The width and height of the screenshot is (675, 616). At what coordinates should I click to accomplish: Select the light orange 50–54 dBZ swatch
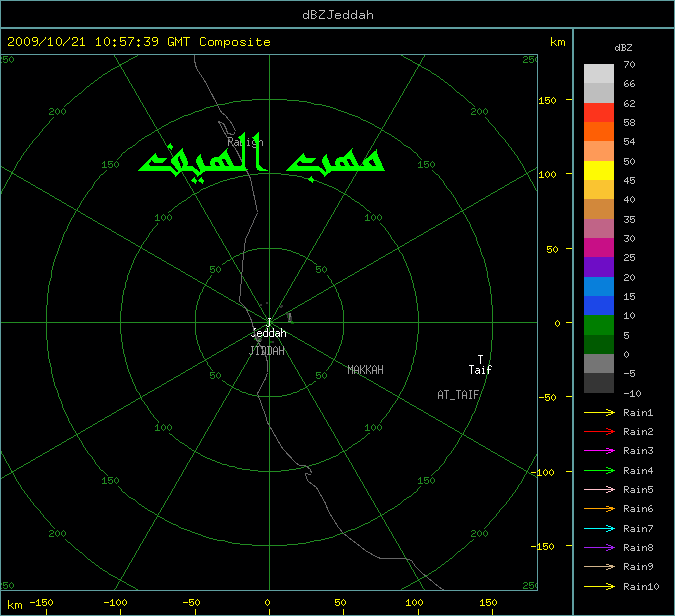tap(599, 151)
